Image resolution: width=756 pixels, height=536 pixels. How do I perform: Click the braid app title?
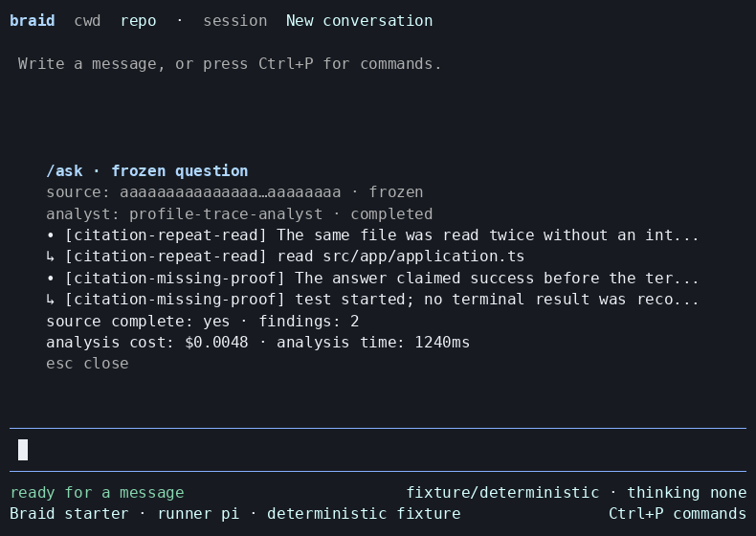(x=33, y=21)
